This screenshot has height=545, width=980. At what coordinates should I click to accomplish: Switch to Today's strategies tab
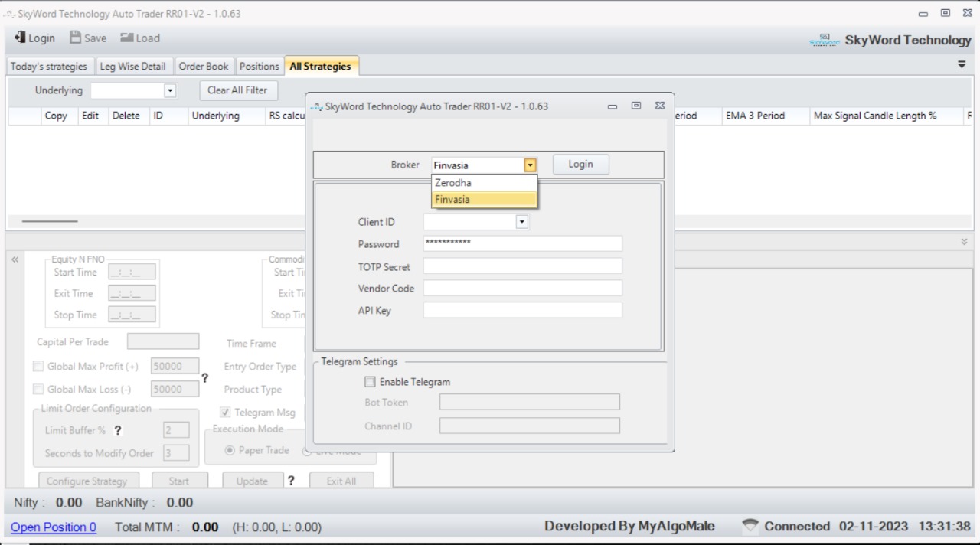click(x=49, y=67)
